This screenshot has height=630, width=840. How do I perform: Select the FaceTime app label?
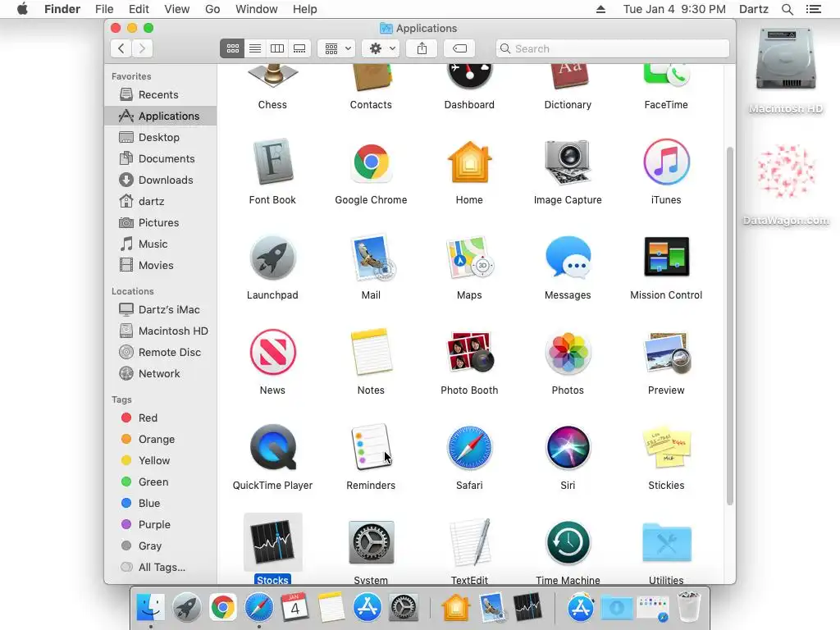tap(666, 105)
